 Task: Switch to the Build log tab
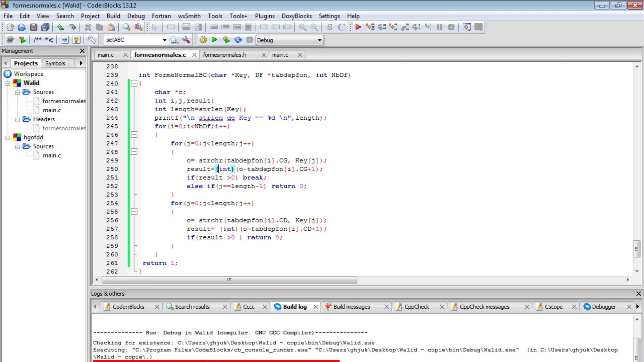[294, 306]
